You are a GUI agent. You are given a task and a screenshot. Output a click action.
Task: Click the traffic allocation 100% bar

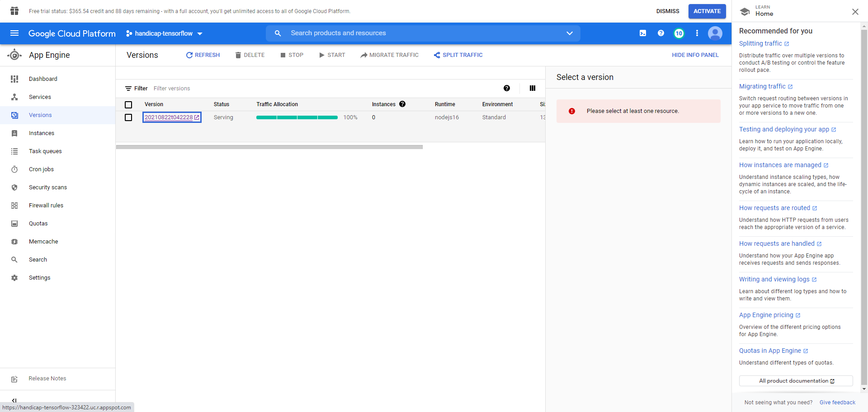pos(297,117)
